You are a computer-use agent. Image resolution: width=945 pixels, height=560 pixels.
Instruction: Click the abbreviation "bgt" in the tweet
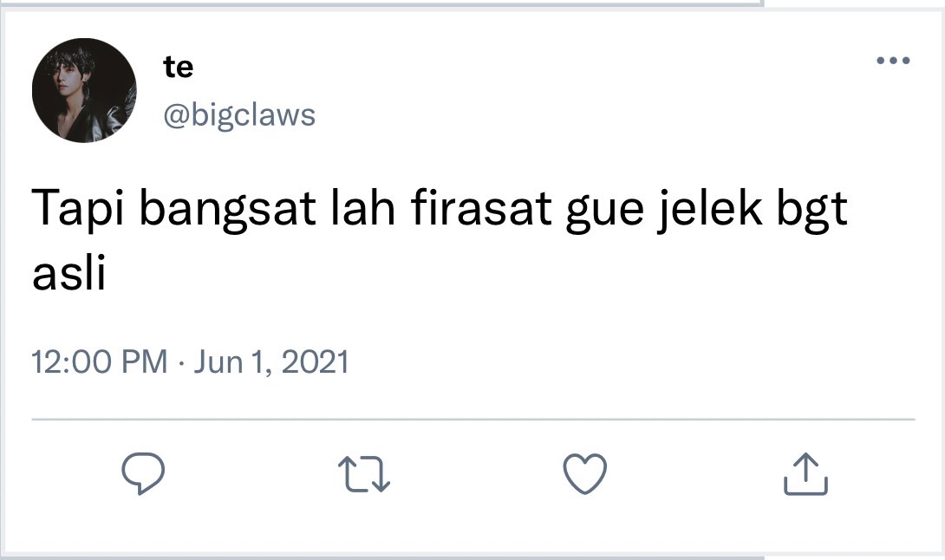tap(811, 209)
